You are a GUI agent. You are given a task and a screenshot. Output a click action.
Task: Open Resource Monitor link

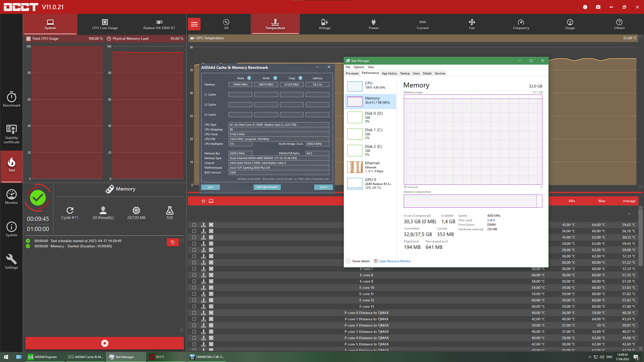(x=395, y=261)
